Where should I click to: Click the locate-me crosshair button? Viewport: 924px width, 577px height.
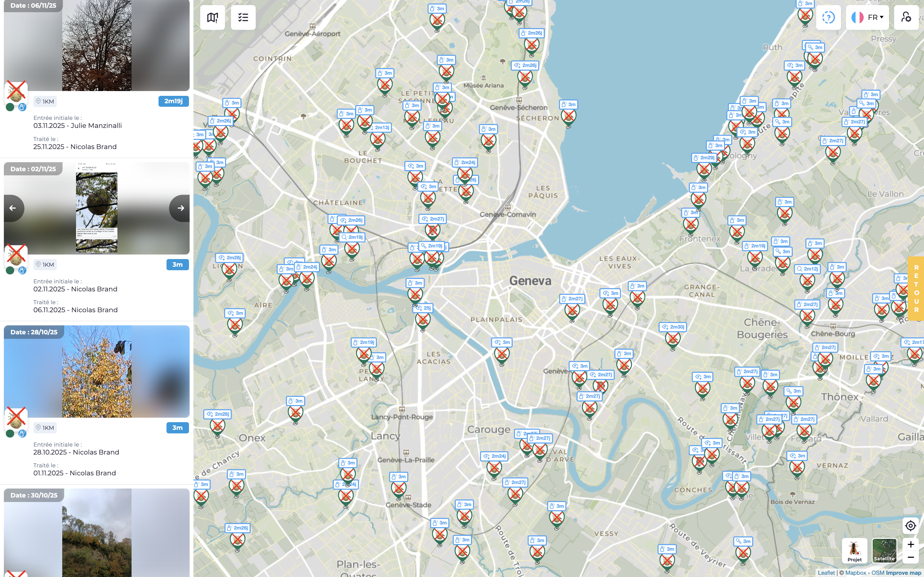tap(910, 525)
